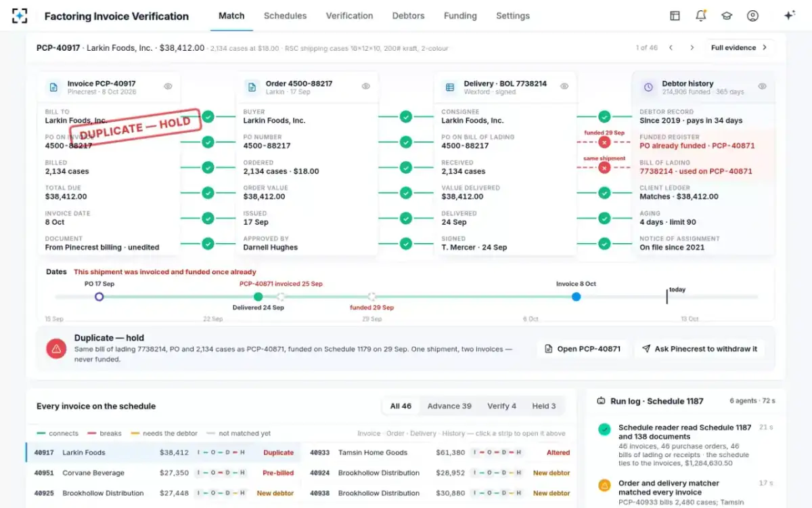Open the Funding tab

[460, 16]
